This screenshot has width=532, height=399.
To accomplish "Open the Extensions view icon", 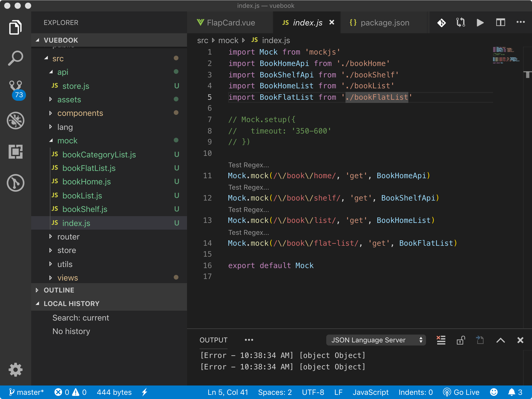I will point(16,152).
